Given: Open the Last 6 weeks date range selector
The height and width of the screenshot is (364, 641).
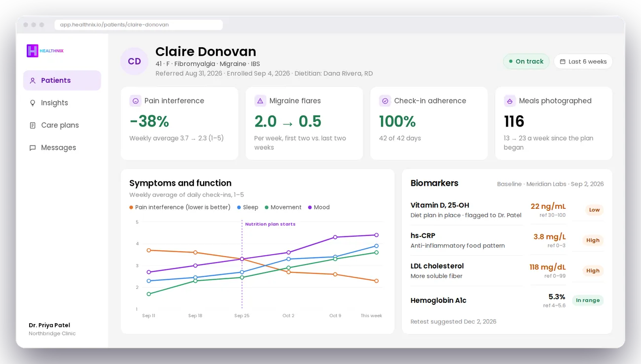Looking at the screenshot, I should click(583, 62).
